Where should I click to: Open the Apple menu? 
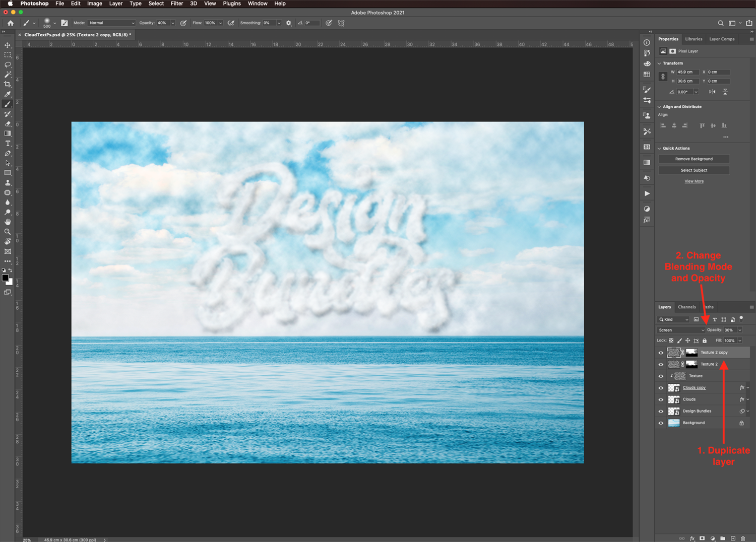coord(10,4)
